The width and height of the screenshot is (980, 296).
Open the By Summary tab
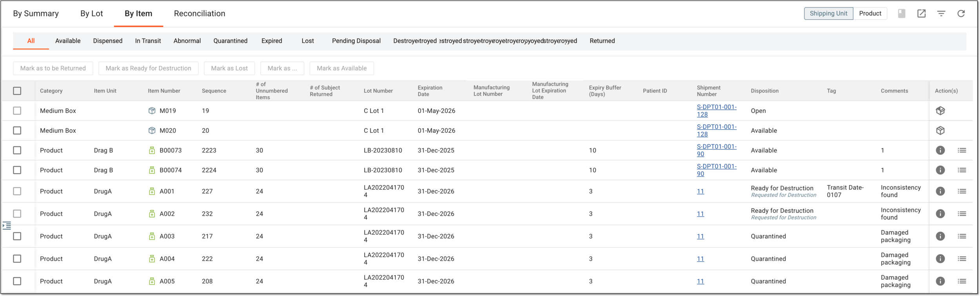(36, 14)
